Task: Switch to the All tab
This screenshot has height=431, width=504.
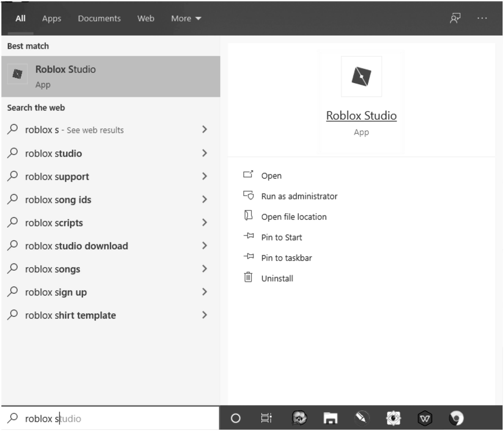Action: [x=20, y=19]
